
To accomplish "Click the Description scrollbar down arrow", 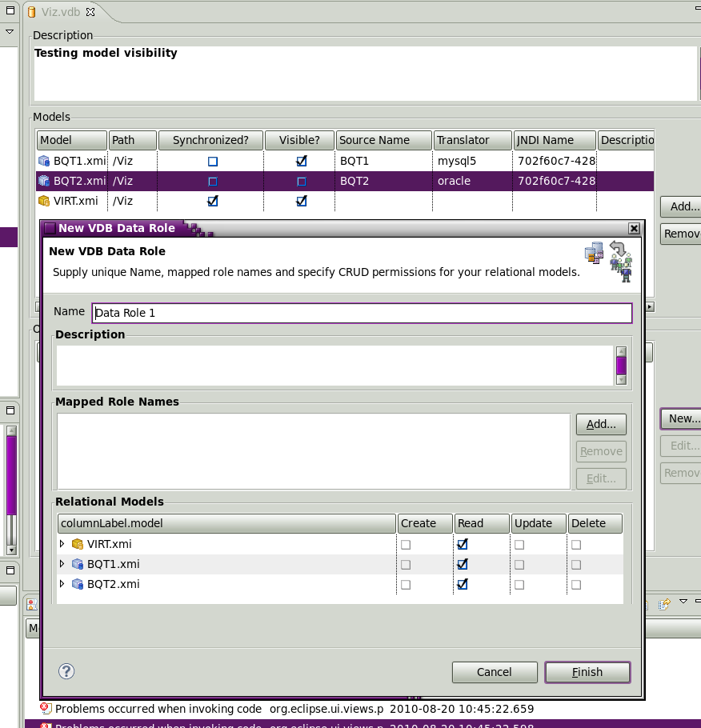I will [x=621, y=380].
